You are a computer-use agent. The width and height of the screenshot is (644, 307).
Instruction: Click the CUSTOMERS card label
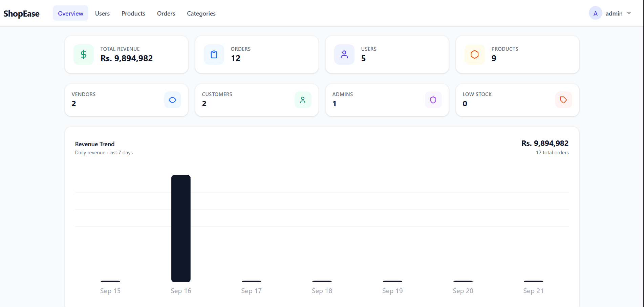(x=217, y=94)
